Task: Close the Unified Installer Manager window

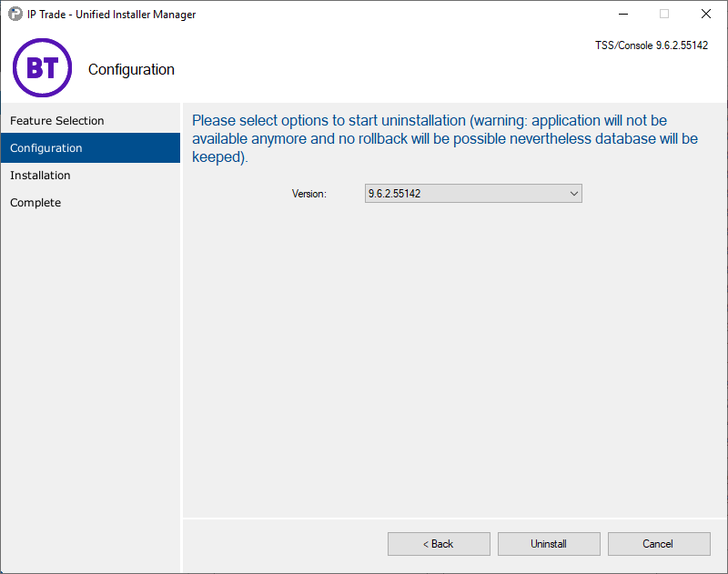Action: point(706,14)
